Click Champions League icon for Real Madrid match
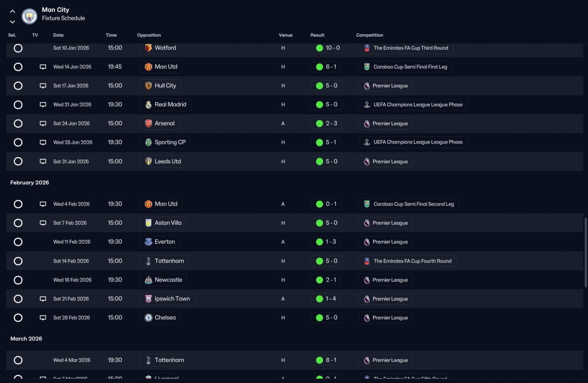 click(367, 105)
